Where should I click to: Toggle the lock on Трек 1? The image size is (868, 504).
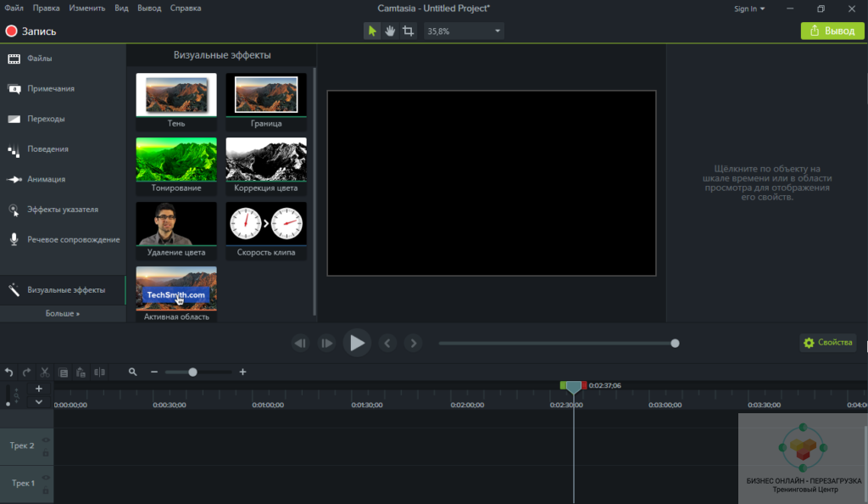45,490
